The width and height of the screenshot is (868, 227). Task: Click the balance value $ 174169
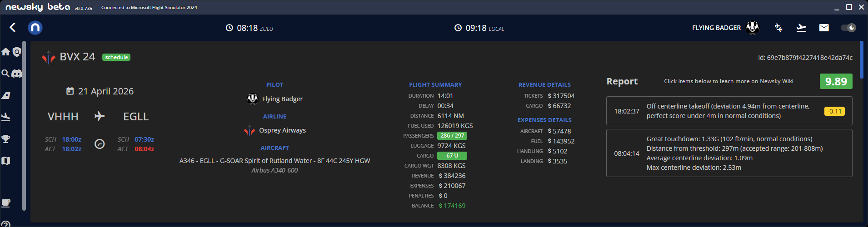click(x=452, y=206)
